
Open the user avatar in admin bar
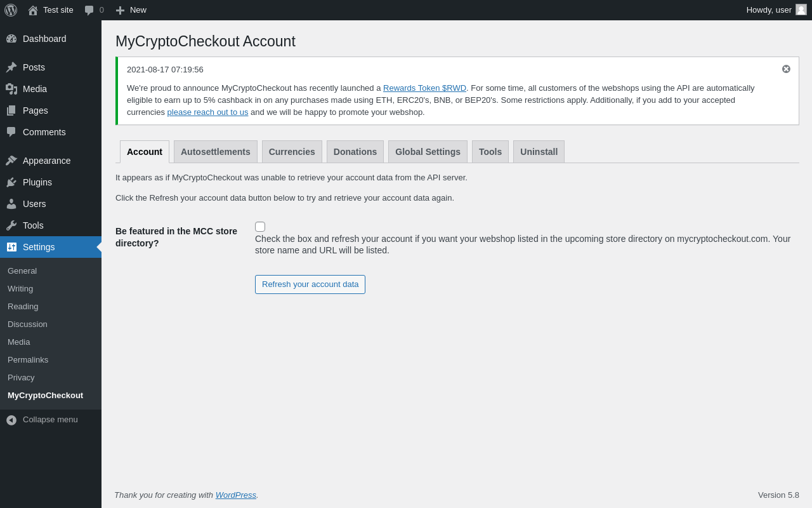click(801, 10)
